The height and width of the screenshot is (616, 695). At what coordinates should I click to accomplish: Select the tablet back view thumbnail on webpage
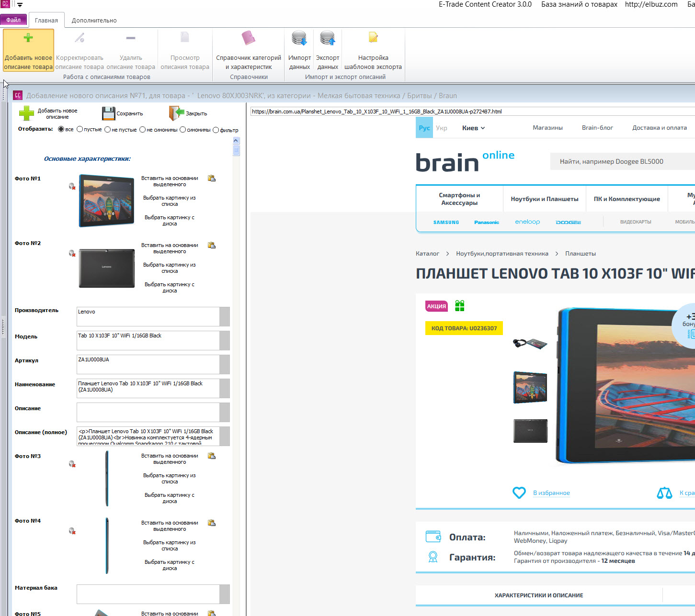click(x=530, y=431)
